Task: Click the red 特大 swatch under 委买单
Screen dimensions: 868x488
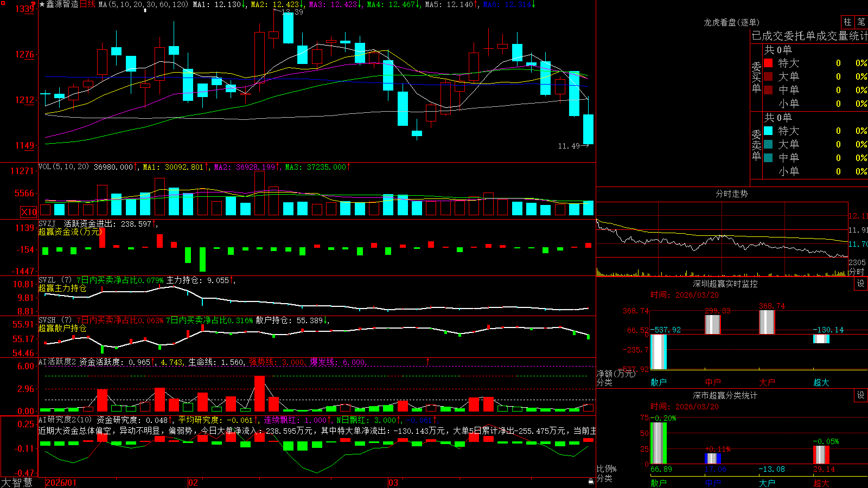Action: (x=768, y=63)
